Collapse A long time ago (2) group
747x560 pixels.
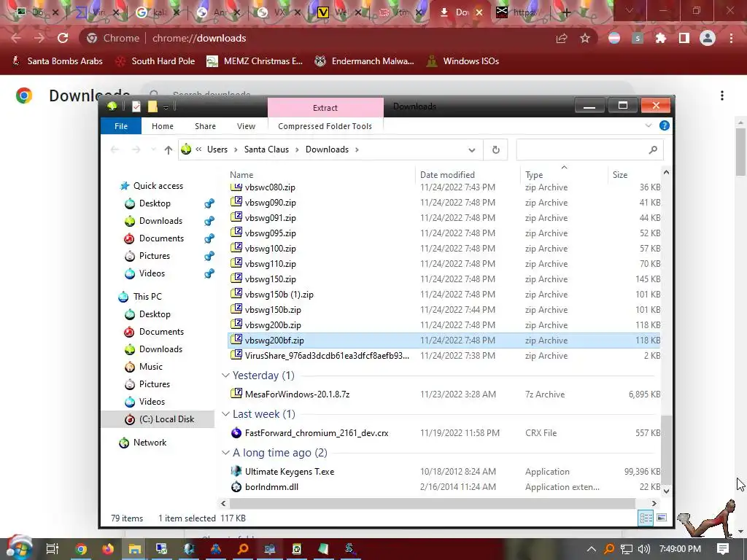226,452
